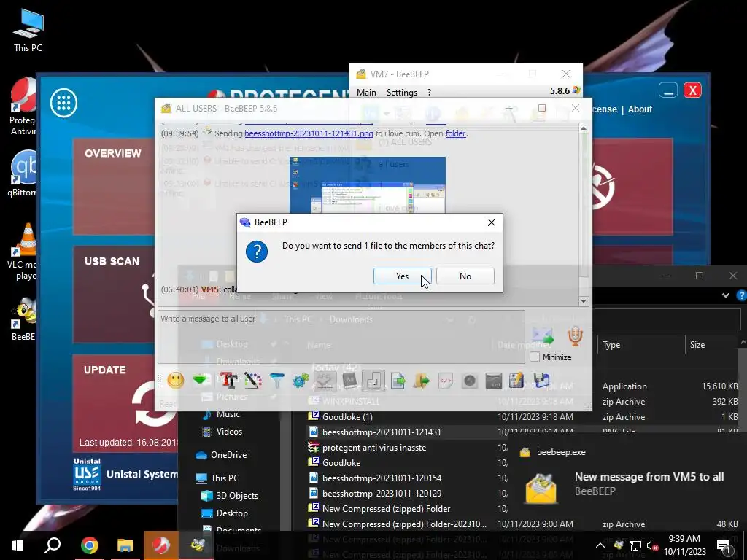Click the taskbar clock showing 9:39 AM
This screenshot has width=747, height=560.
[x=684, y=545]
